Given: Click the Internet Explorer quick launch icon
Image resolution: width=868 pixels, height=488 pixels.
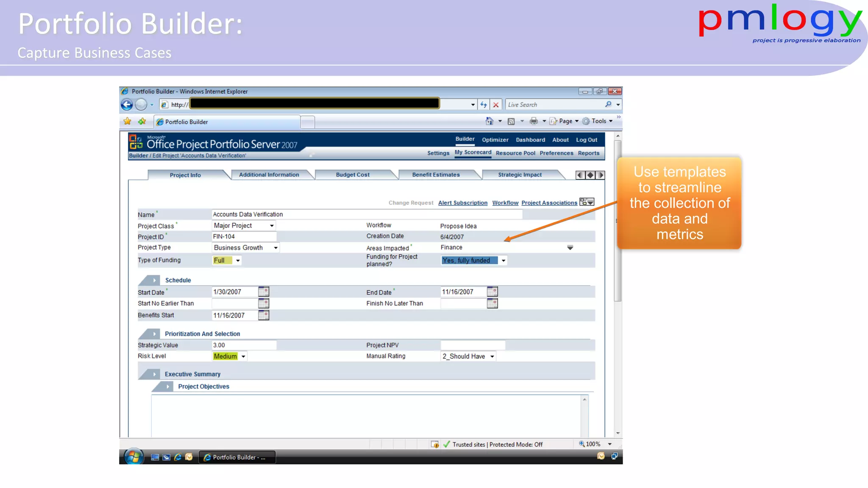Looking at the screenshot, I should point(178,457).
